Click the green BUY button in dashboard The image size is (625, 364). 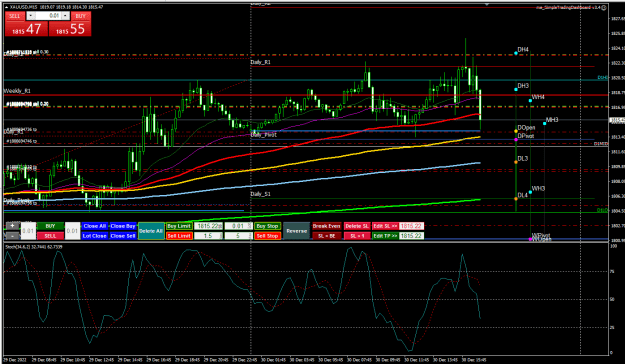coord(50,226)
